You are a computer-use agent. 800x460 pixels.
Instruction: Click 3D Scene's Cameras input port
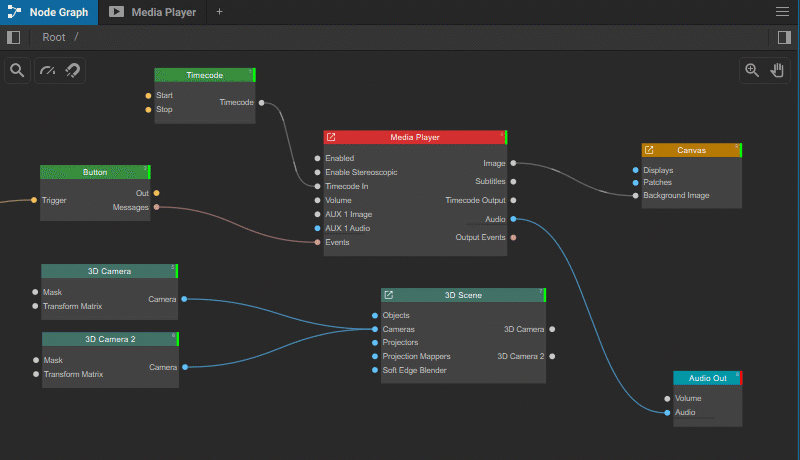(375, 329)
